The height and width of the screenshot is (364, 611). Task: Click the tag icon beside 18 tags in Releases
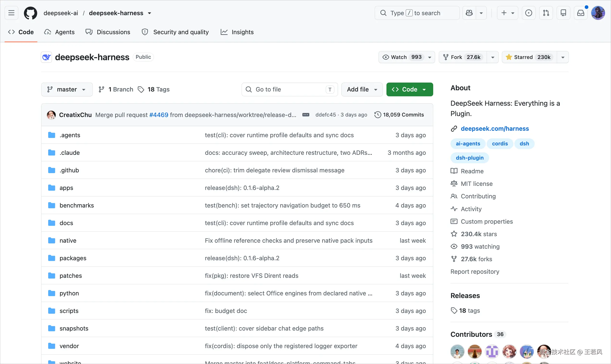(454, 311)
